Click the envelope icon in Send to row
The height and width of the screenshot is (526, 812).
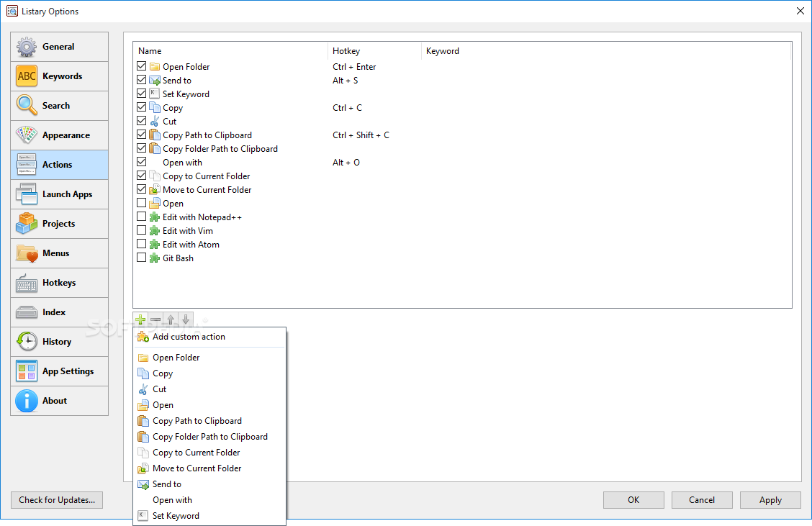coord(154,81)
